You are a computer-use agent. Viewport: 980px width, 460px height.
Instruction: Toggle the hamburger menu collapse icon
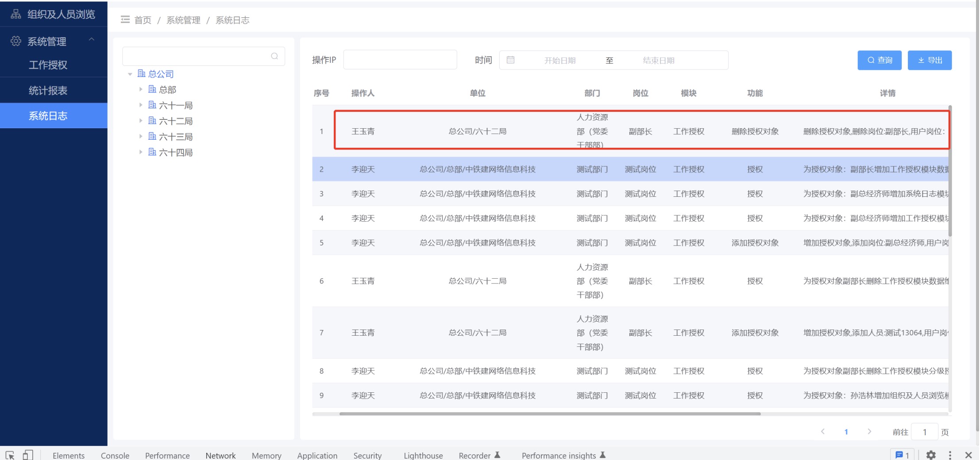[x=125, y=20]
